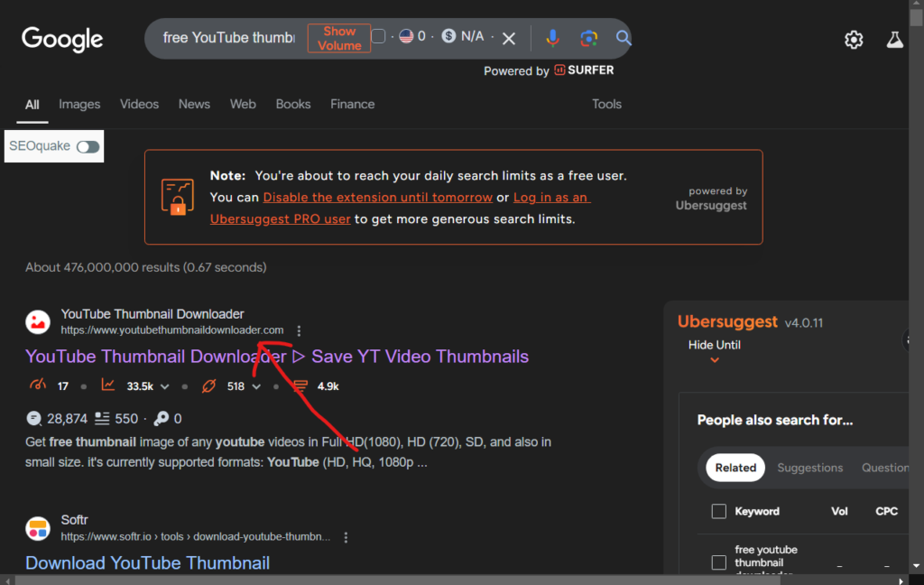924x585 pixels.
Task: Open Google Lens image search icon
Action: (x=588, y=38)
